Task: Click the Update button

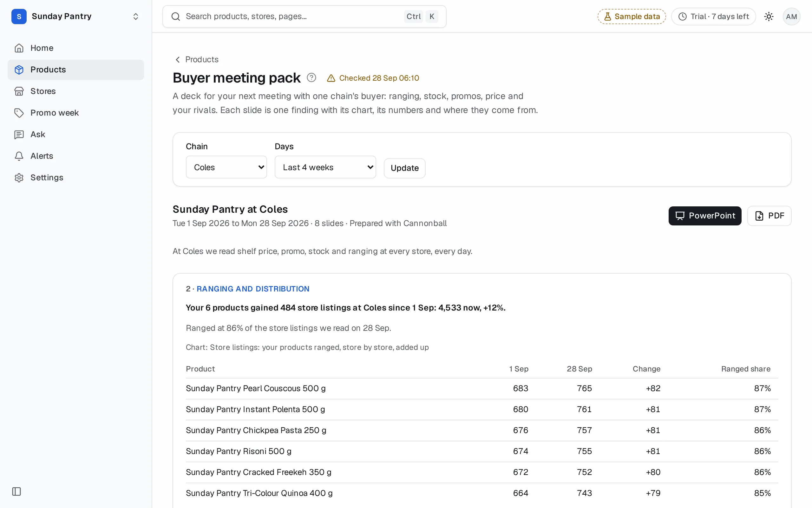Action: click(405, 168)
